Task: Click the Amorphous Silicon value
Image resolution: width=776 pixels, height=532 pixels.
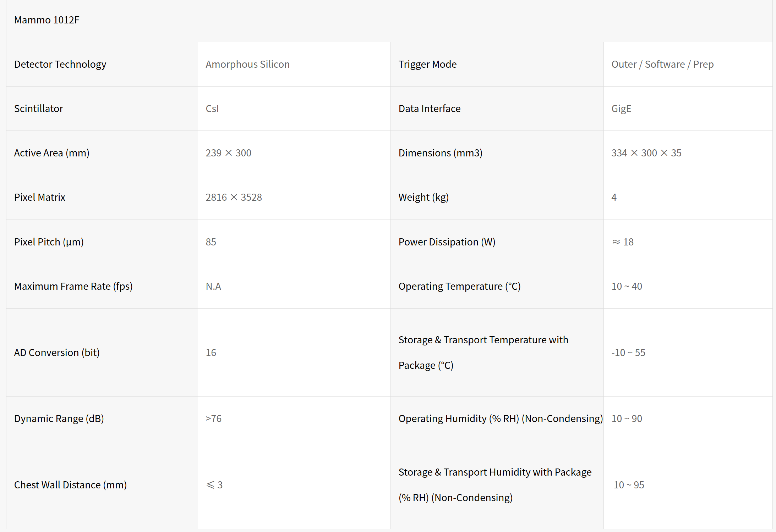Action: pos(247,64)
